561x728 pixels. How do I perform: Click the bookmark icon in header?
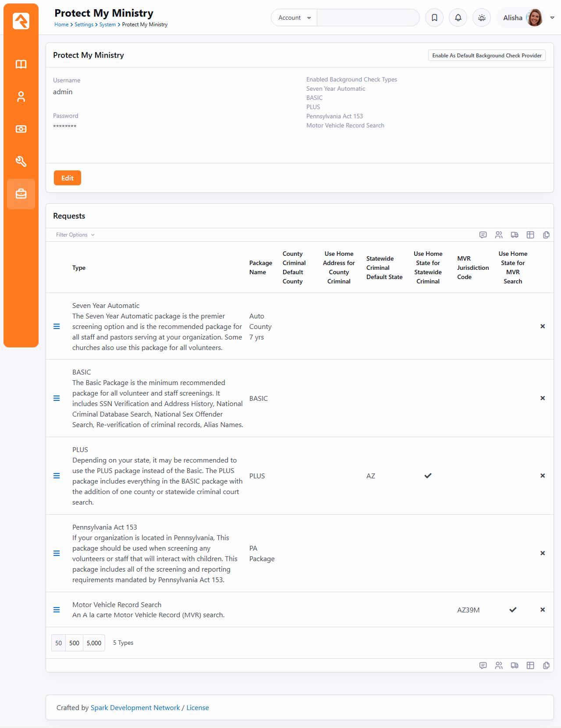point(434,18)
